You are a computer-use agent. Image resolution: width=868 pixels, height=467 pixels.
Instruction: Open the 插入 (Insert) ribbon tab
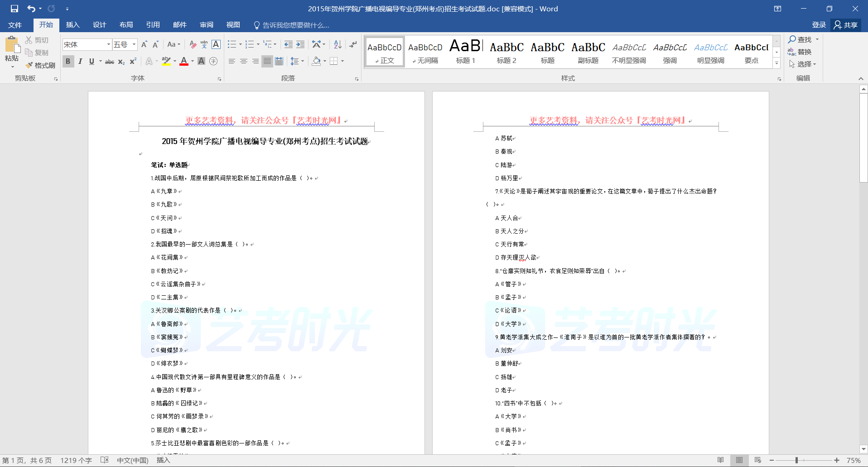coord(72,25)
